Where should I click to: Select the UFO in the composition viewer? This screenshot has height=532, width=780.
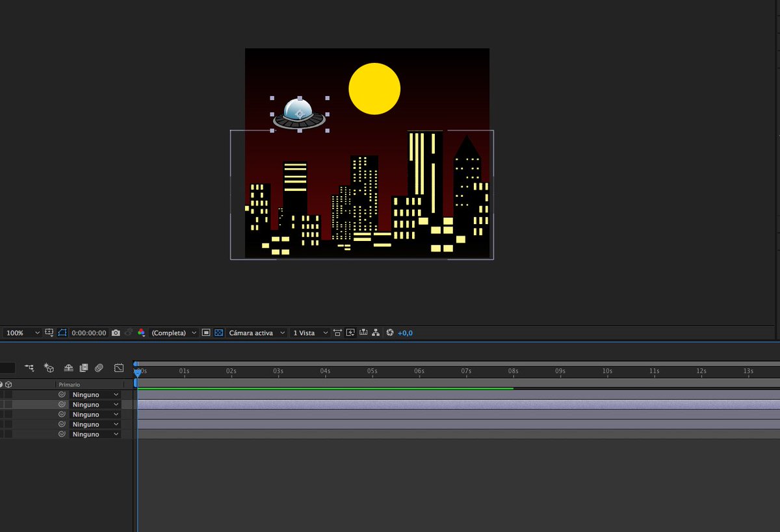pos(300,114)
